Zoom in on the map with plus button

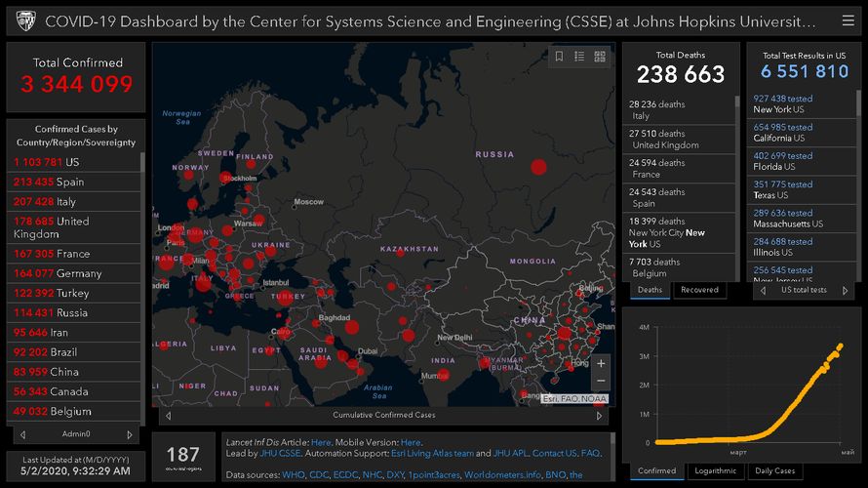(x=601, y=363)
